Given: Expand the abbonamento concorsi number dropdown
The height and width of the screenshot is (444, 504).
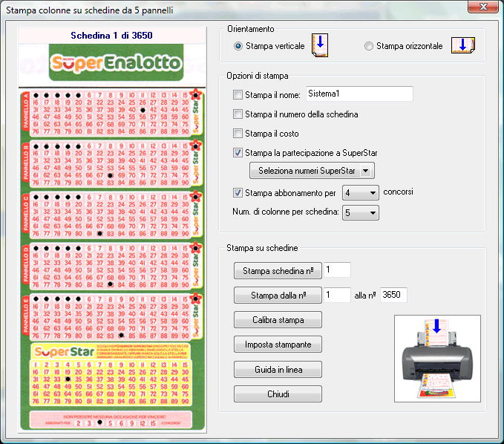Looking at the screenshot, I should (x=361, y=193).
